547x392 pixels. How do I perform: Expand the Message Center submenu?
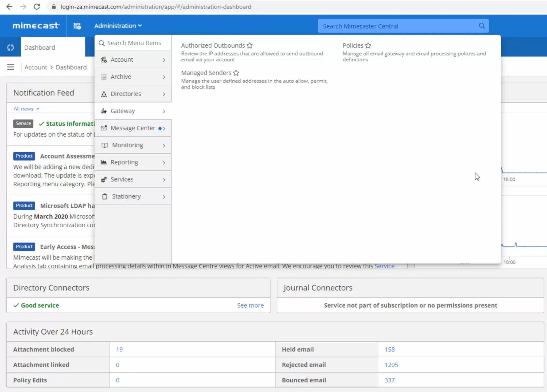(x=133, y=128)
